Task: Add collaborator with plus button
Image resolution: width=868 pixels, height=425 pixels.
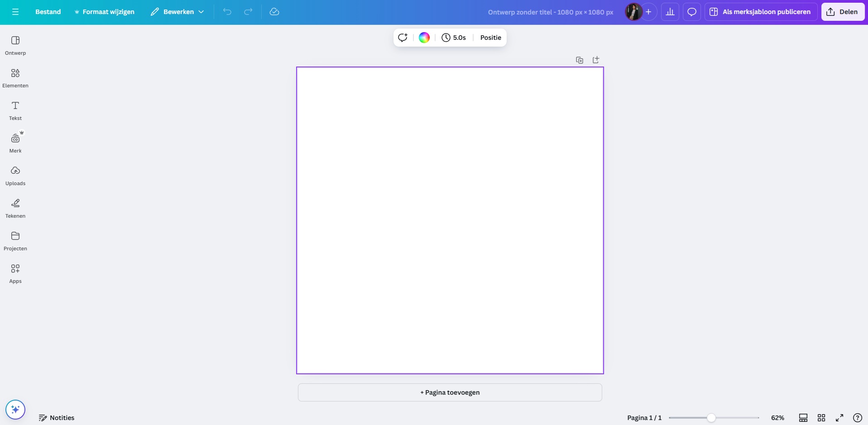Action: tap(648, 12)
